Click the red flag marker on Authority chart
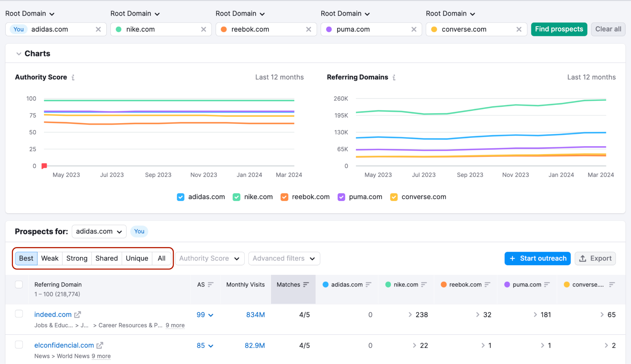This screenshot has width=631, height=364. click(44, 166)
